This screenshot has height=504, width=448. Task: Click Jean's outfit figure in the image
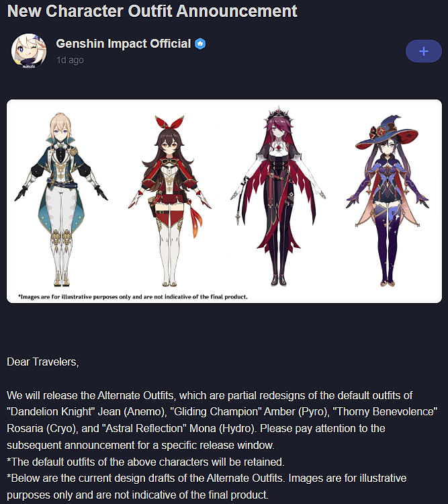(x=61, y=200)
